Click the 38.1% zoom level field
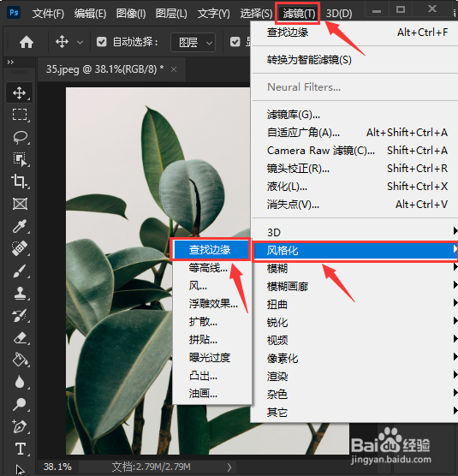This screenshot has height=476, width=458. coord(57,467)
